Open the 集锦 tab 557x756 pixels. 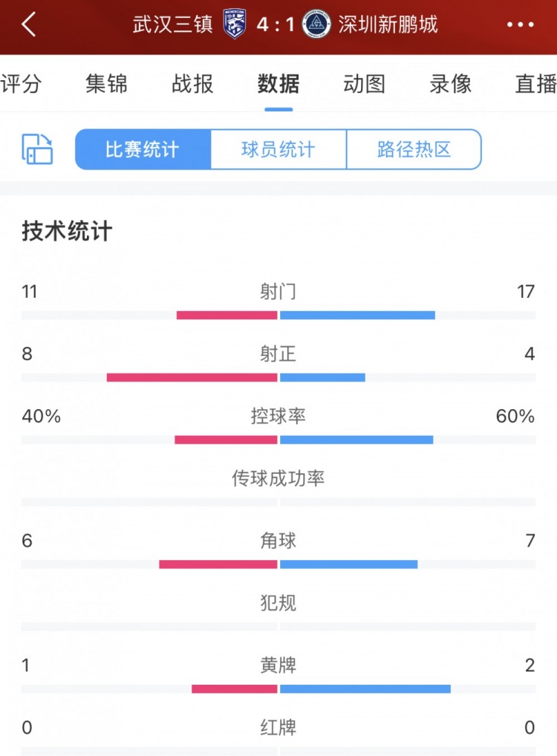coord(107,84)
